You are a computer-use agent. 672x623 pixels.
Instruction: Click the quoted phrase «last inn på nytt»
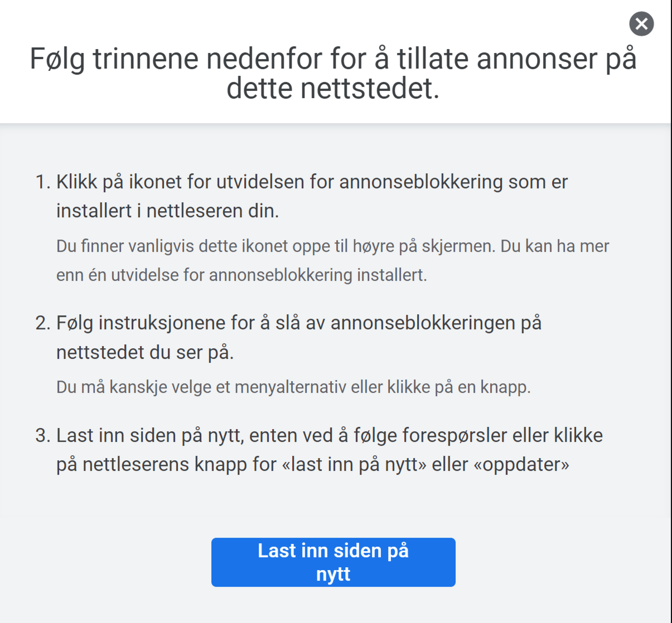coord(354,464)
